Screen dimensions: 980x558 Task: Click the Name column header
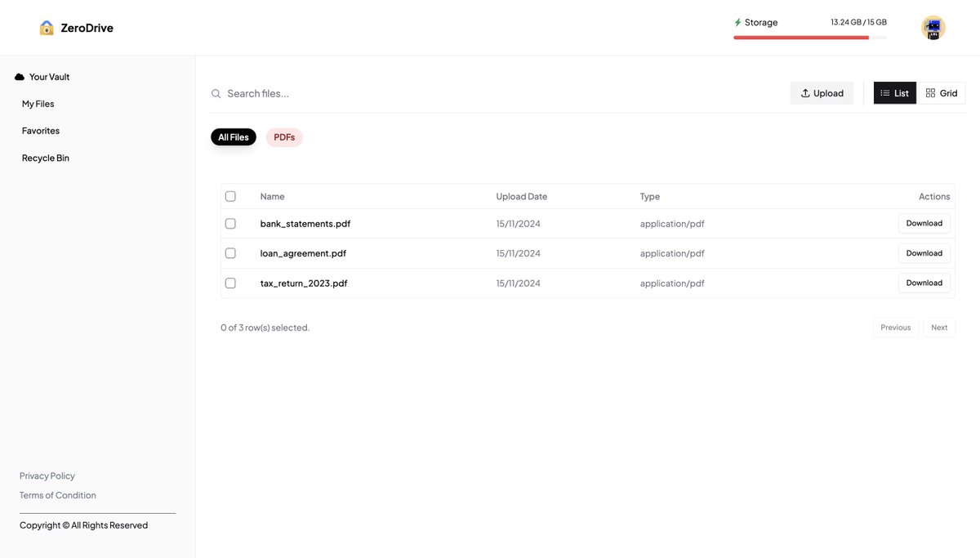coord(273,196)
